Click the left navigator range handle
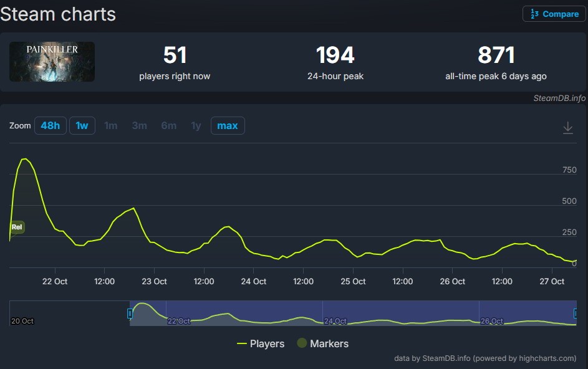The height and width of the screenshot is (369, 588). pos(130,314)
